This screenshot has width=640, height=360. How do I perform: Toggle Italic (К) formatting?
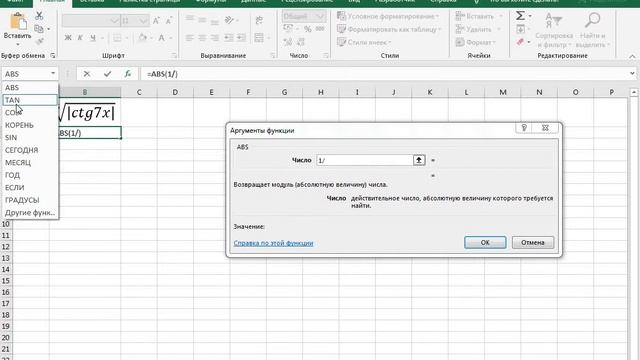80,38
